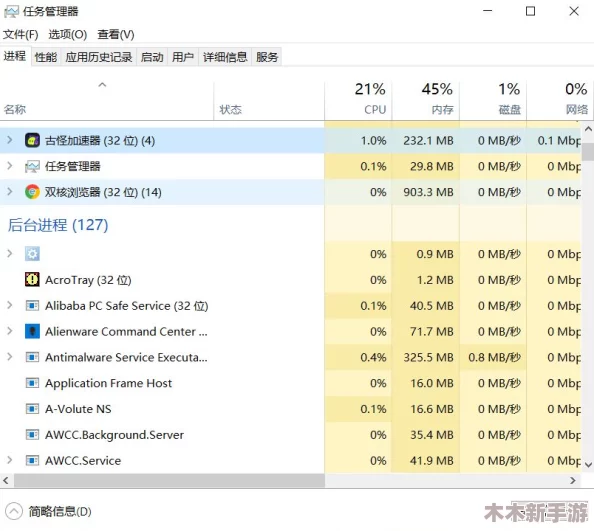Image resolution: width=594 pixels, height=531 pixels.
Task: Switch to the 服务 tab
Action: (x=267, y=57)
